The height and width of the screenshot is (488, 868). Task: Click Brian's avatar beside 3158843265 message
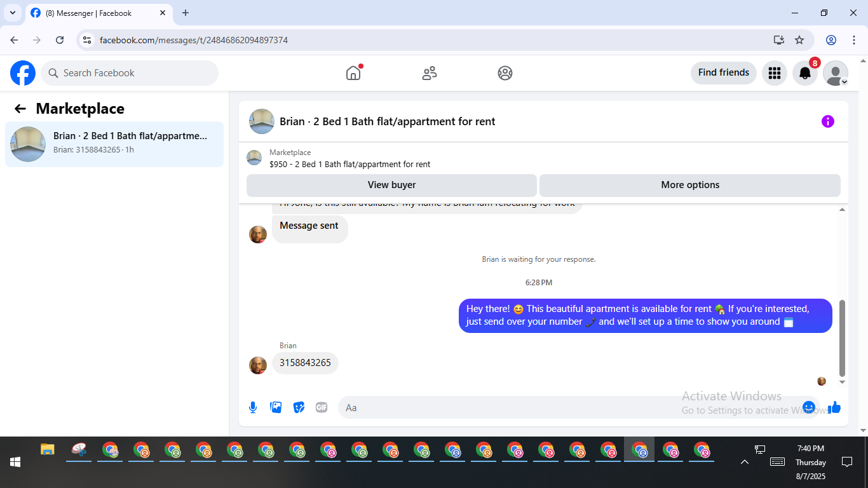click(x=258, y=365)
